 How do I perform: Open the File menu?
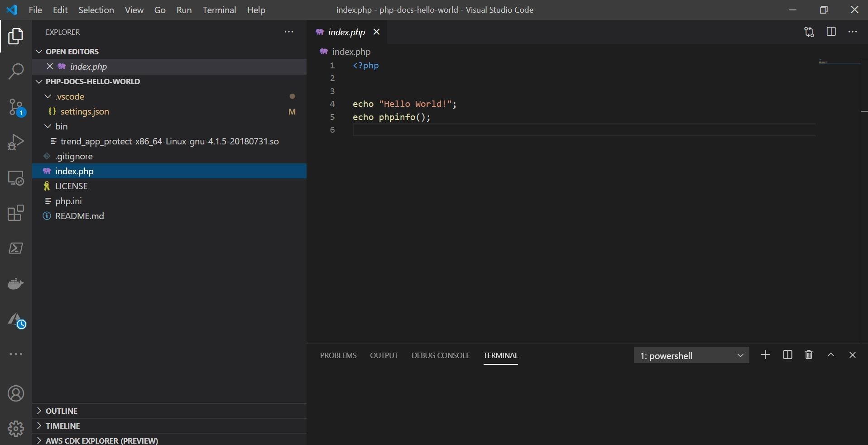tap(35, 10)
